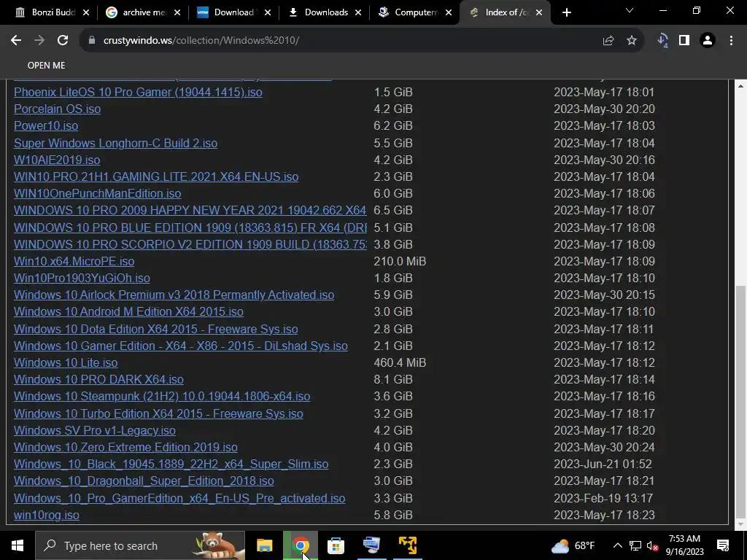Image resolution: width=747 pixels, height=560 pixels.
Task: Open File Explorer from taskbar
Action: click(x=264, y=545)
